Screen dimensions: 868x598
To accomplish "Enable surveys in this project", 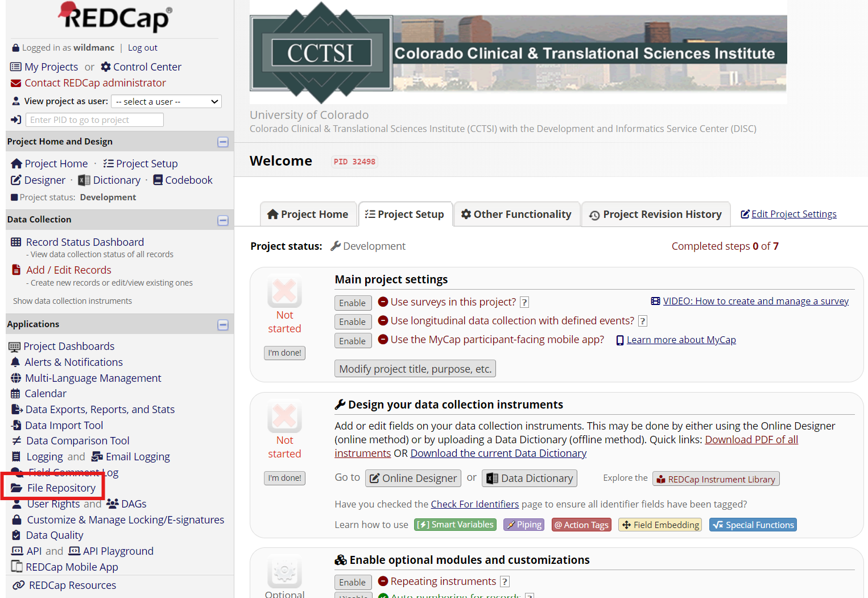I will pyautogui.click(x=353, y=303).
